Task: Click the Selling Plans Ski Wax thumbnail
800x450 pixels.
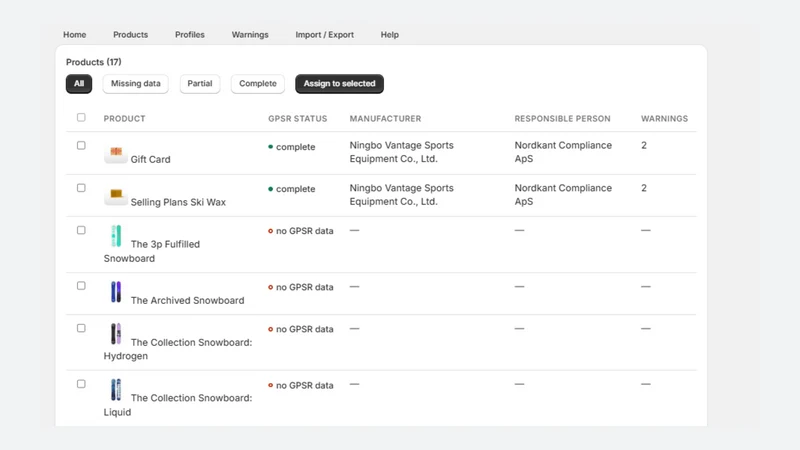Action: tap(116, 194)
